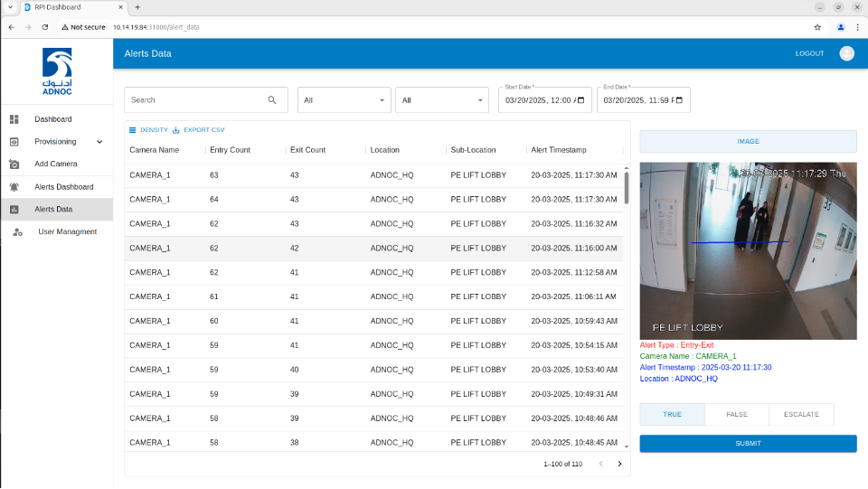Open the browser three-dot menu
868x489 pixels.
point(857,27)
